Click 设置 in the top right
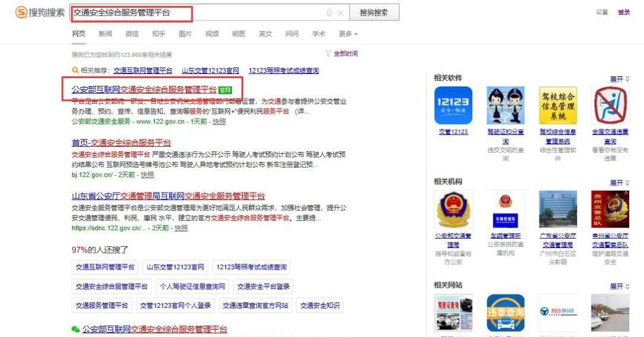 [602, 13]
